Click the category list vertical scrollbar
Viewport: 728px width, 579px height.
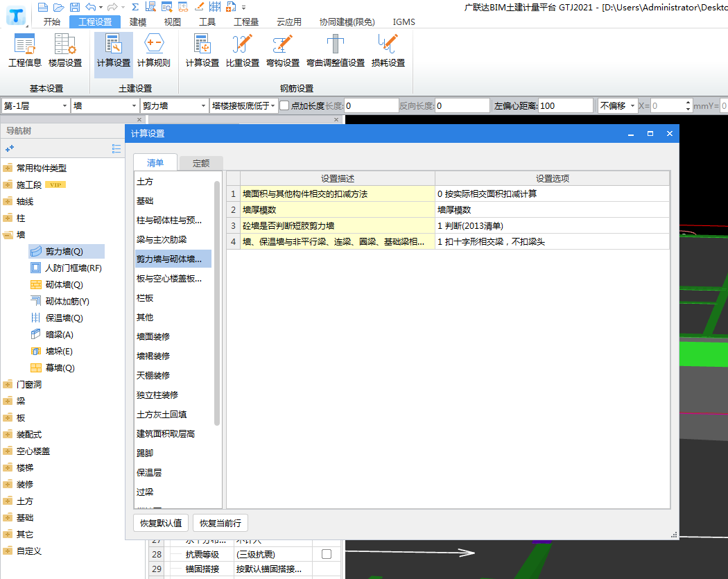(217, 303)
